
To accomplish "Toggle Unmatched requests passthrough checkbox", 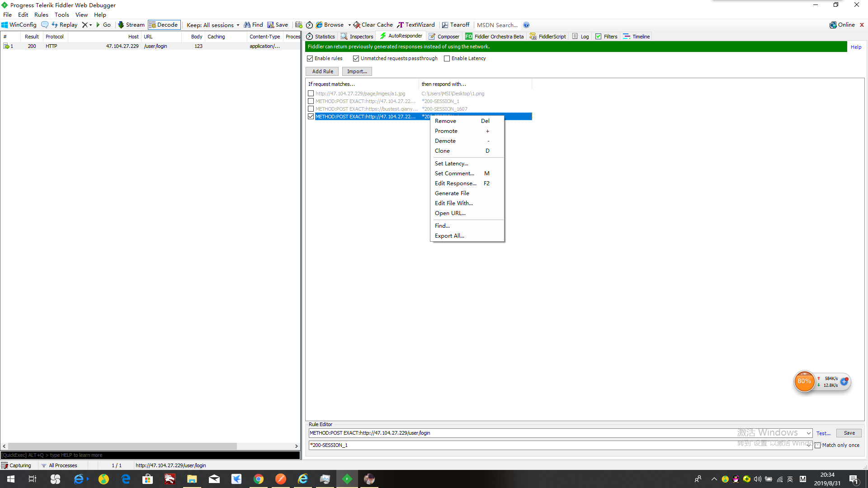I will (356, 58).
